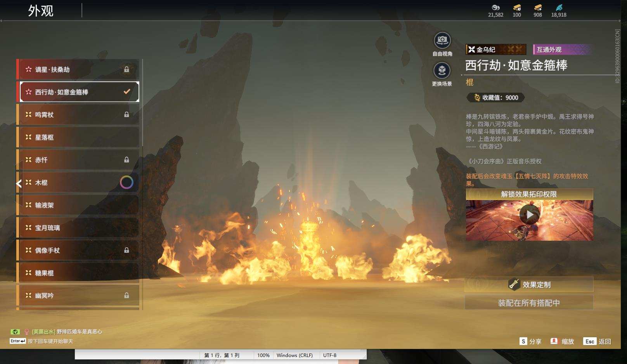
Task: Click the equipped checkmark on 西行劫·如意金箍棒
Action: 126,92
